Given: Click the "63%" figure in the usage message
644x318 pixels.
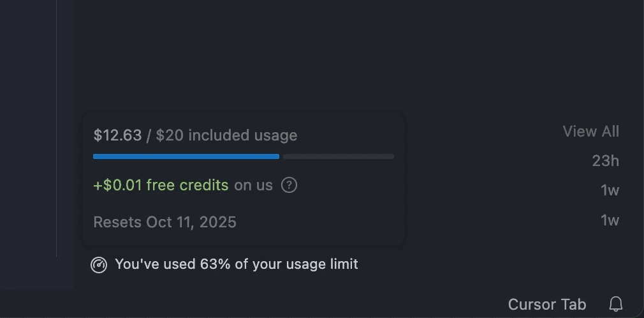Looking at the screenshot, I should [x=216, y=264].
